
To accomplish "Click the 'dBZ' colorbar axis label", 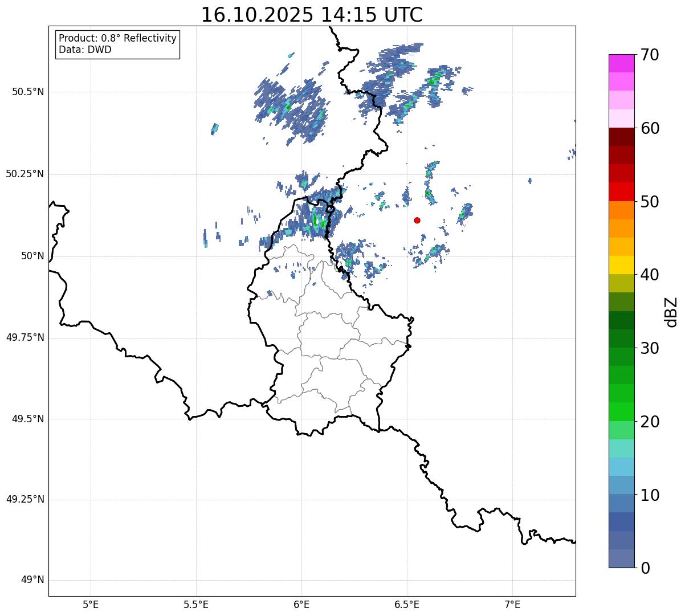I will point(671,311).
